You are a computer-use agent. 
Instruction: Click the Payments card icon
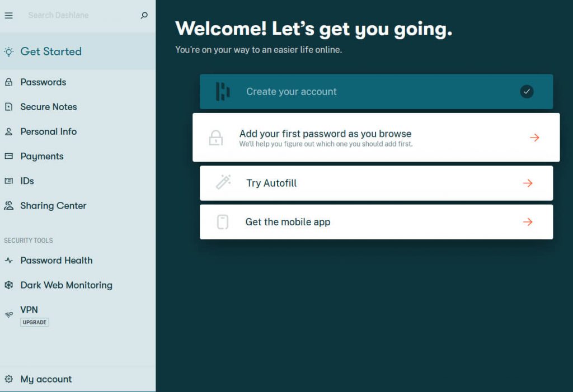9,157
